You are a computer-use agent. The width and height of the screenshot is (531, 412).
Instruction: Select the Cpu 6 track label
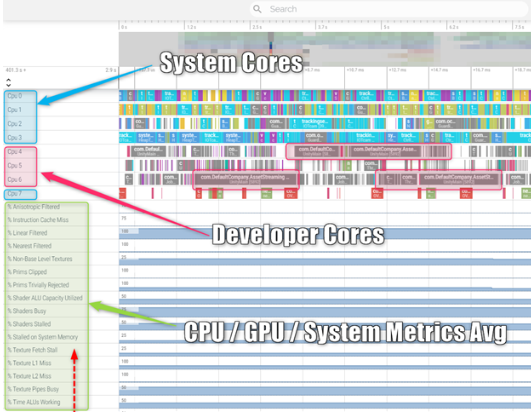[15, 179]
